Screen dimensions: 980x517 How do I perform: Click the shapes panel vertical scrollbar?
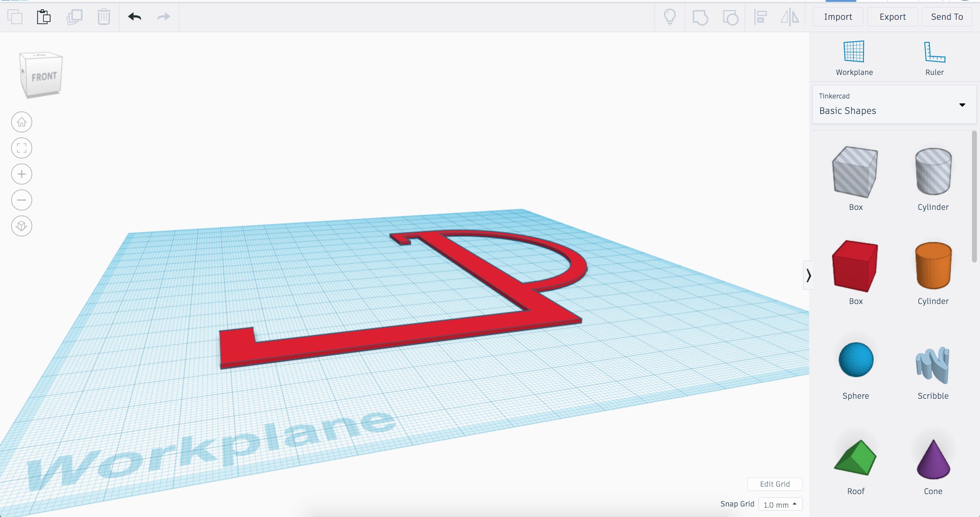[x=974, y=196]
